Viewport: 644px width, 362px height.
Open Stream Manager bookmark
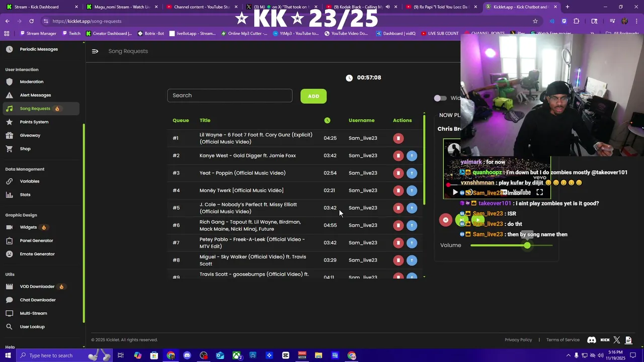[38, 34]
